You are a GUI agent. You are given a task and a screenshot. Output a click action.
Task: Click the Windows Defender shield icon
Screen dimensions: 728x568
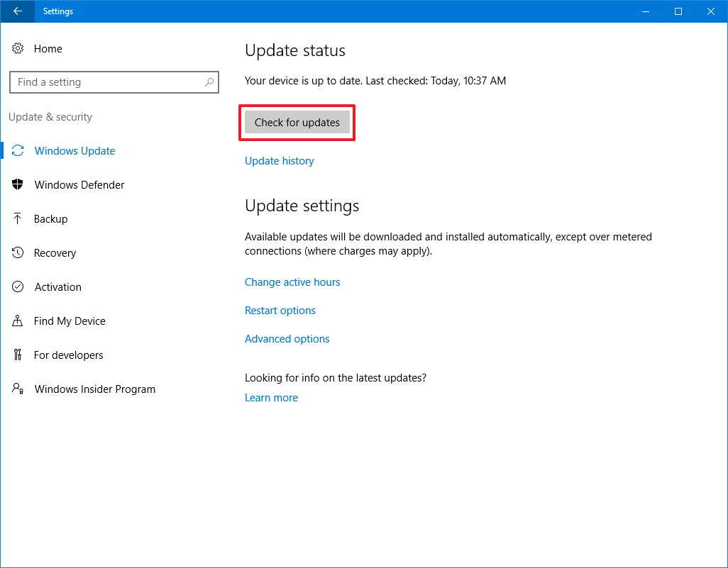(18, 184)
